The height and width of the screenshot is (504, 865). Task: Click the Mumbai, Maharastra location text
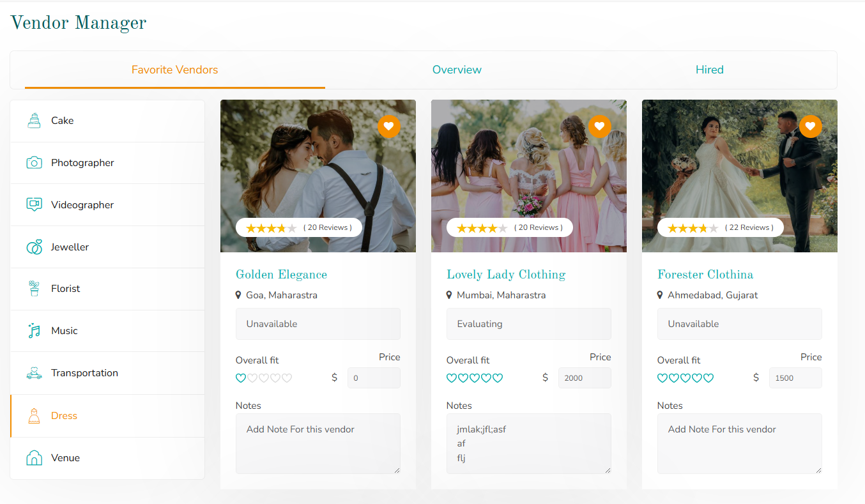[x=501, y=295]
